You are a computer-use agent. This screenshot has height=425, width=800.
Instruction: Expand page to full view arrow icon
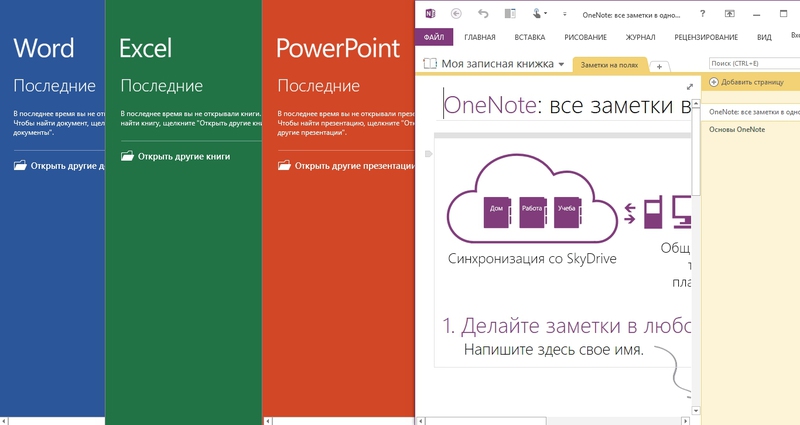point(689,87)
